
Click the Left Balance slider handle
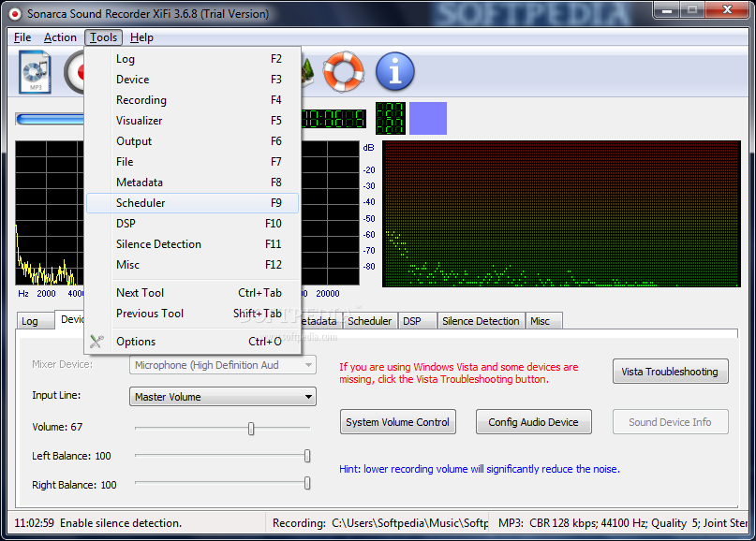click(307, 456)
